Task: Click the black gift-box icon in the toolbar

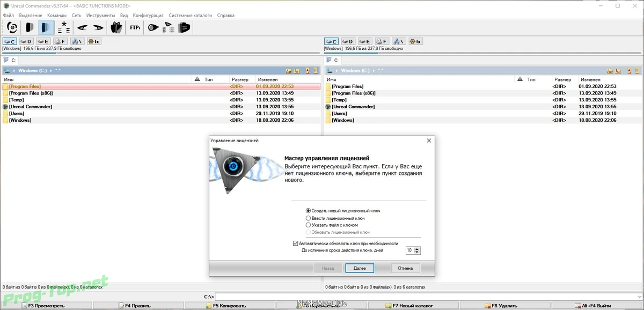Action: (x=116, y=27)
